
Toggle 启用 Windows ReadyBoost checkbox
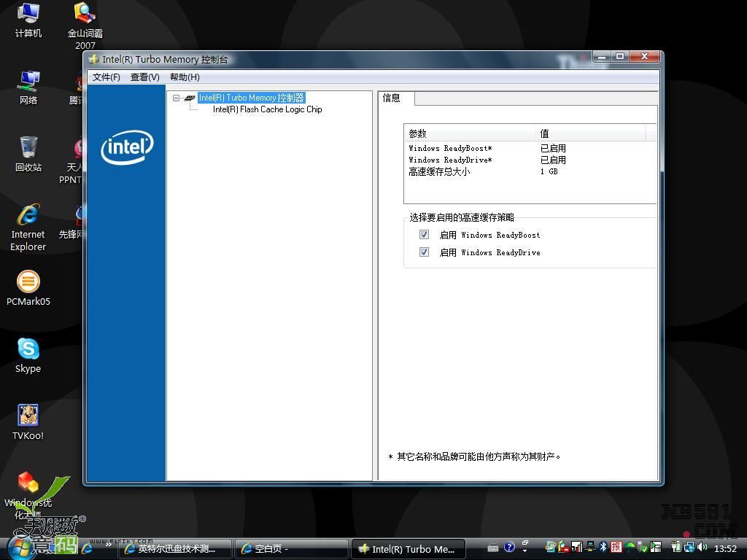[424, 235]
